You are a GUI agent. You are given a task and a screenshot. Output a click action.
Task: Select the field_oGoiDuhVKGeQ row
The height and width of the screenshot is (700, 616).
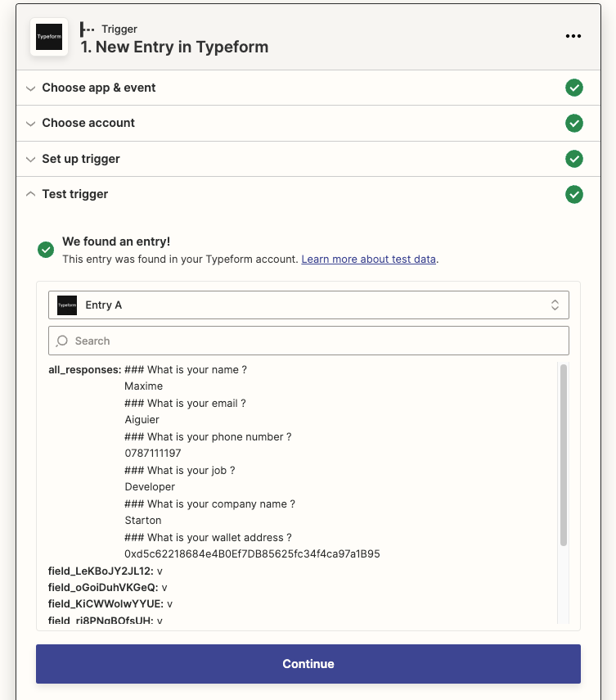click(107, 588)
